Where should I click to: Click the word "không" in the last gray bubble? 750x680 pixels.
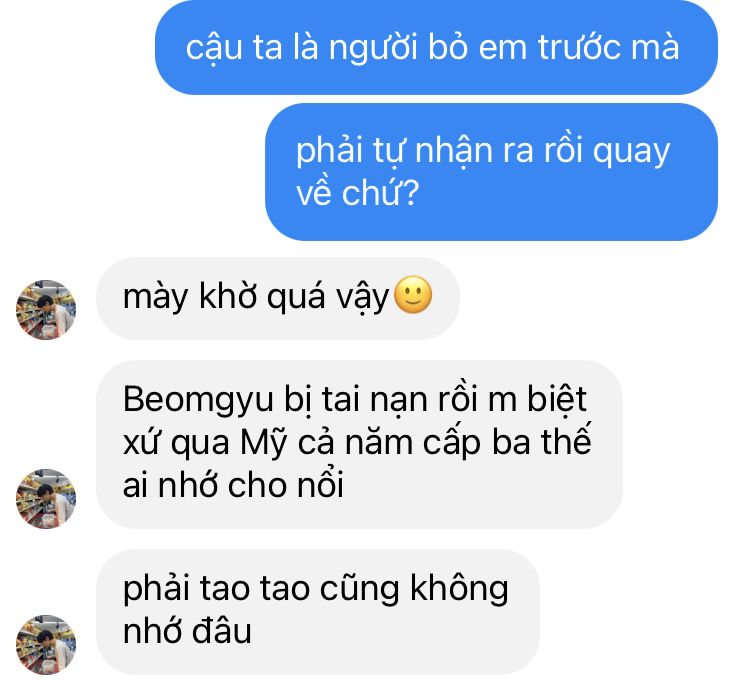point(459,590)
